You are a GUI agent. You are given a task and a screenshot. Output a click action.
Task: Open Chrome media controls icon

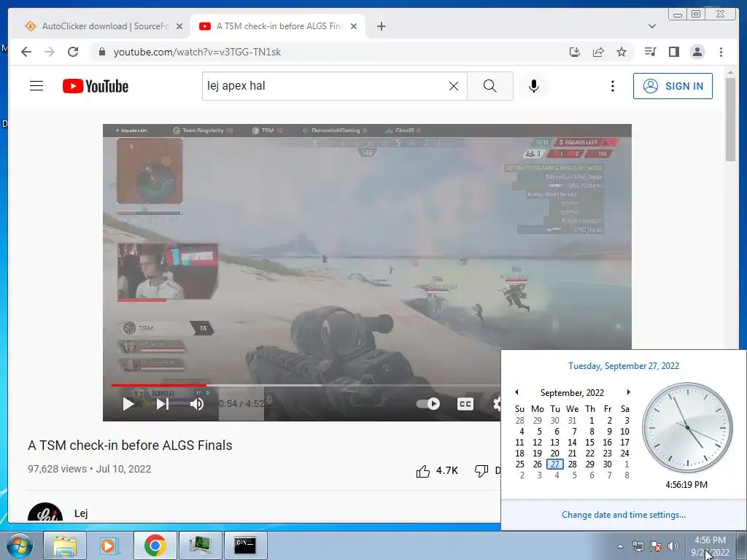pyautogui.click(x=650, y=52)
